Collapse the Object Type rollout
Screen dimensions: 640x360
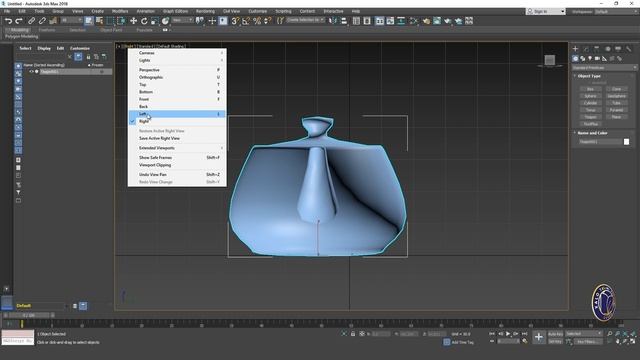(x=589, y=76)
